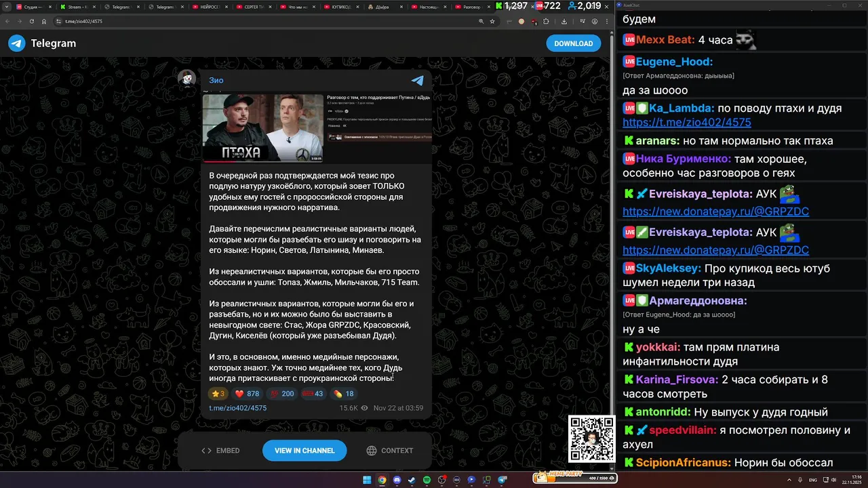Image resolution: width=868 pixels, height=488 pixels.
Task: Open the browser extensions puzzle icon
Action: pyautogui.click(x=547, y=21)
